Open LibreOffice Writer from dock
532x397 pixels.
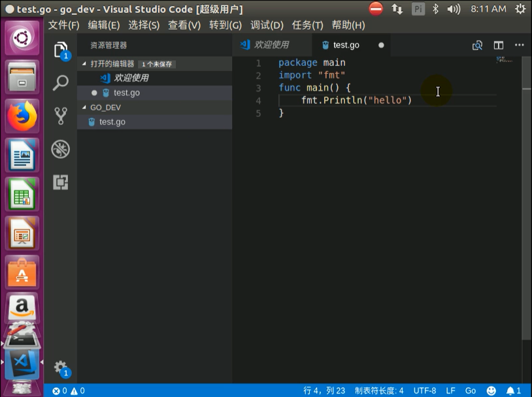tap(22, 155)
